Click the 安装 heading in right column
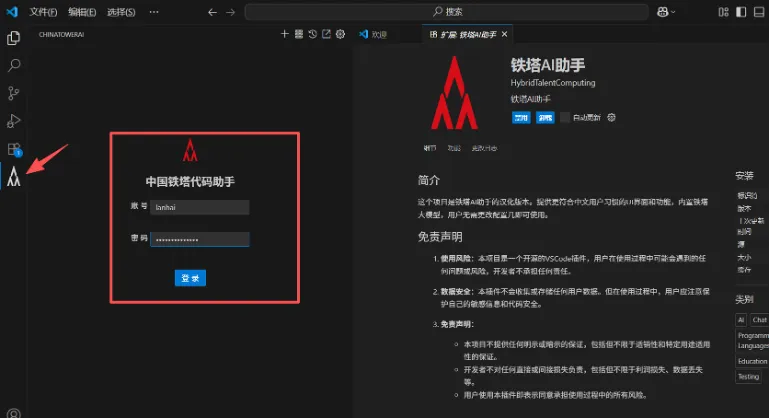Image resolution: width=770 pixels, height=418 pixels. click(744, 175)
